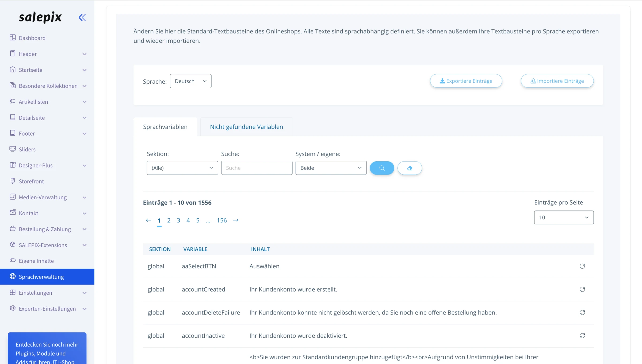
Task: Reset aaSelectBTN variable with refresh icon
Action: (x=582, y=266)
